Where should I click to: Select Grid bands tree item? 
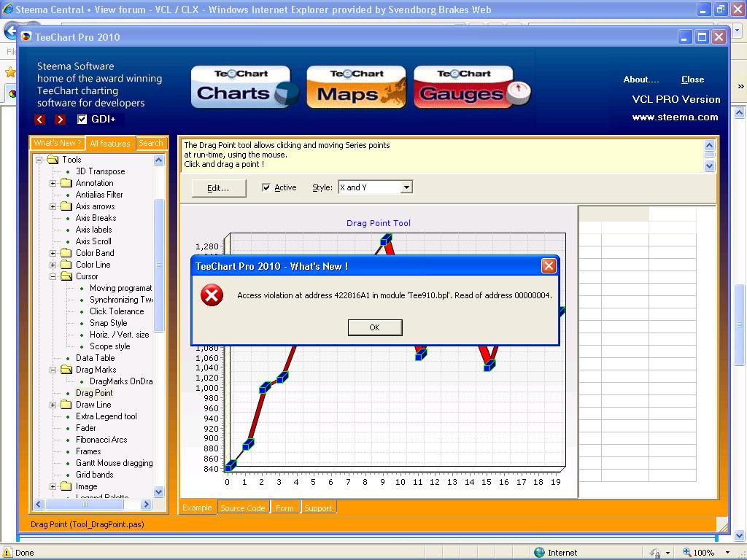point(94,475)
